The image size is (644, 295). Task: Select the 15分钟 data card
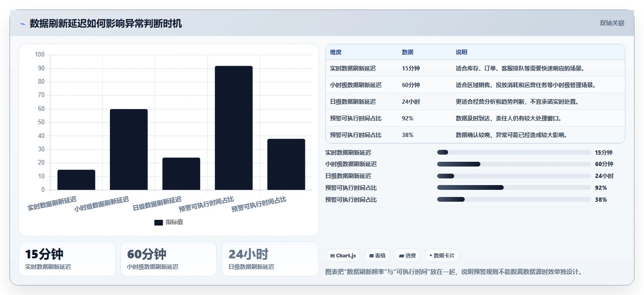[67, 259]
